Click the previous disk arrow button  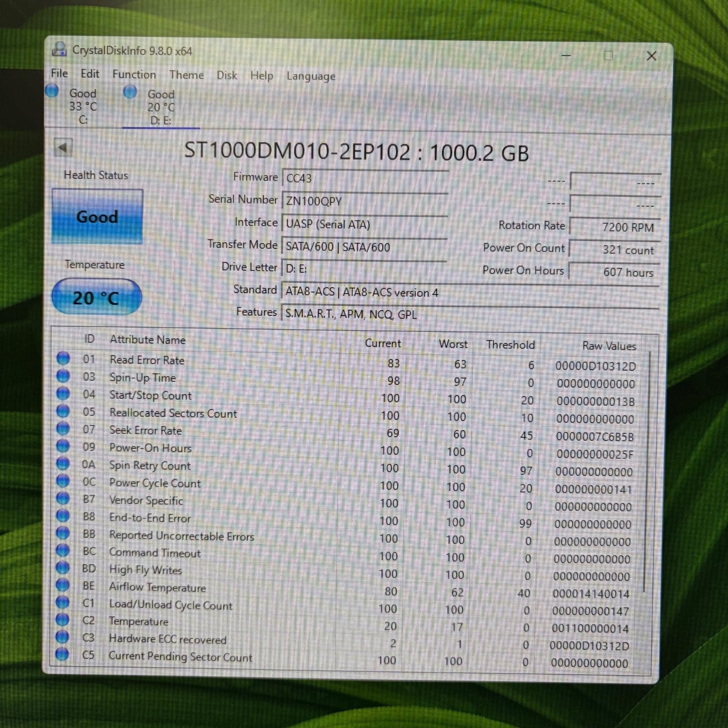tap(63, 148)
